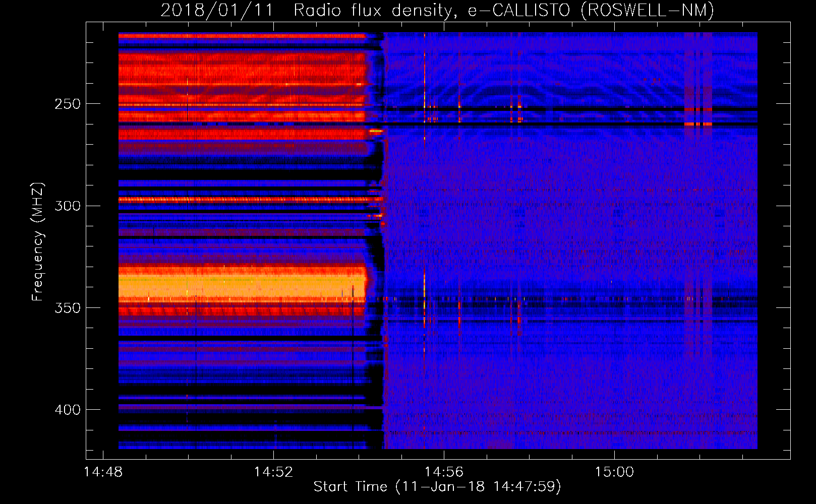Select the 350 frequency tick label
The image size is (816, 504).
pos(68,308)
